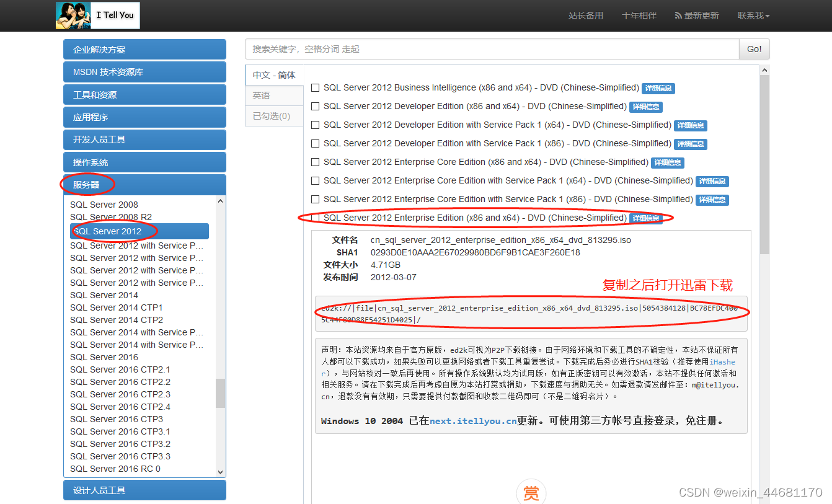This screenshot has width=832, height=504.
Task: Check Enterprise Core Edition (x86 and x64) checkbox
Action: point(316,162)
